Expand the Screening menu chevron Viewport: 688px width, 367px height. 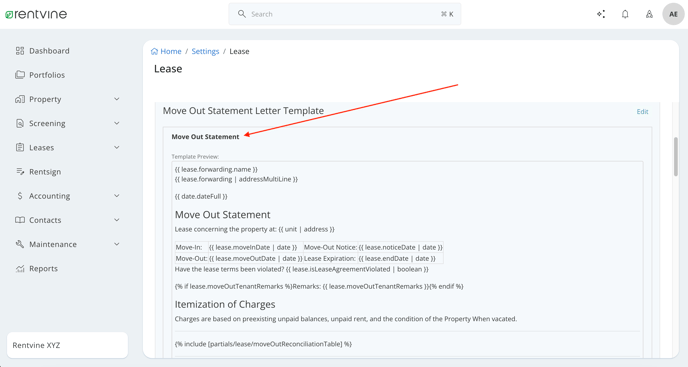click(x=117, y=123)
